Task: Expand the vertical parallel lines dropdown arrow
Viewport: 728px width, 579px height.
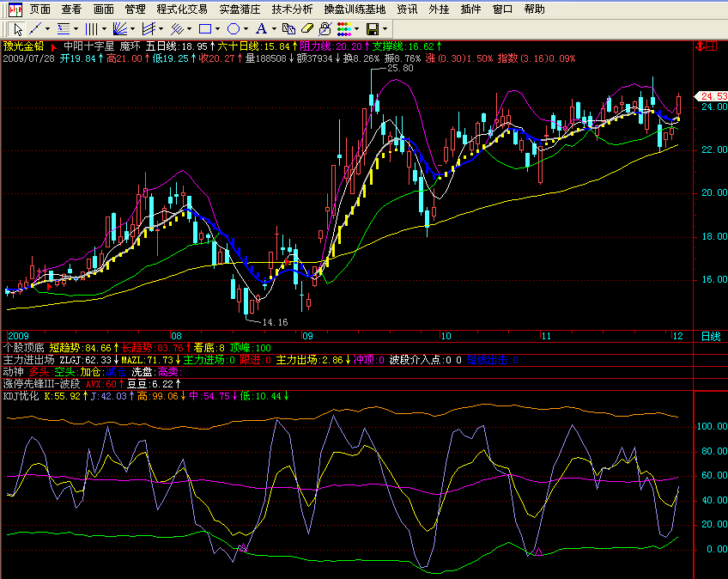Action: pyautogui.click(x=103, y=29)
